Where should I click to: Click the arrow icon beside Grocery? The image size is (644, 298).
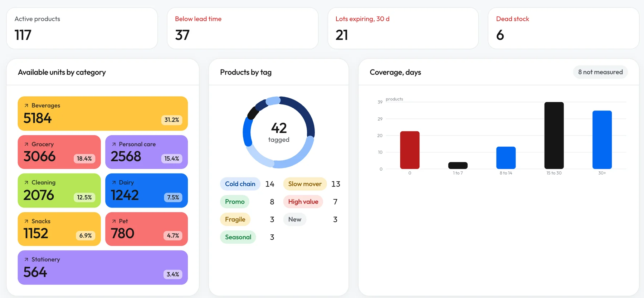tap(26, 144)
